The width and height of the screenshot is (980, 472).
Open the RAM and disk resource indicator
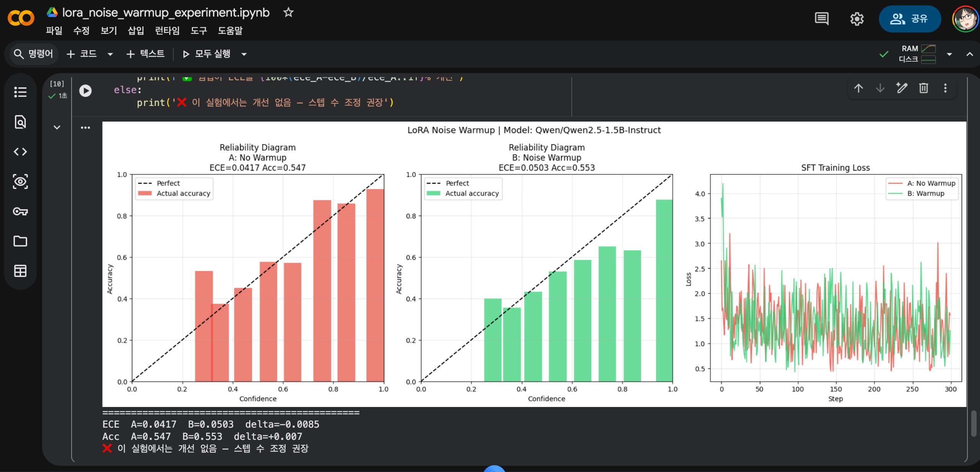(x=917, y=54)
